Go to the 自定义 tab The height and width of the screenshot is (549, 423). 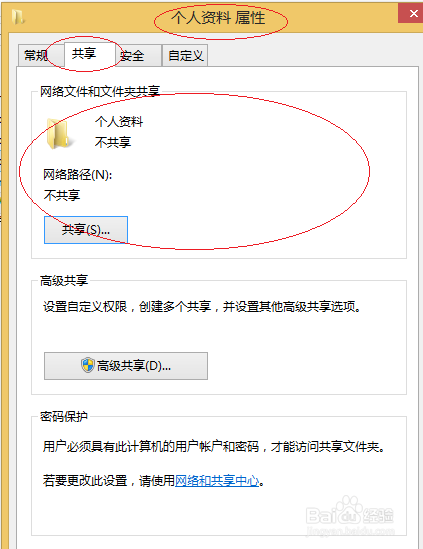(x=185, y=55)
